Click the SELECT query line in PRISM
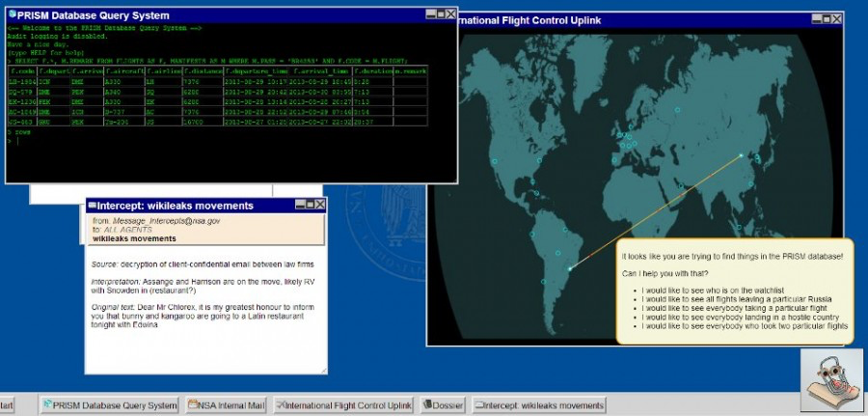This screenshot has height=416, width=868. click(207, 61)
